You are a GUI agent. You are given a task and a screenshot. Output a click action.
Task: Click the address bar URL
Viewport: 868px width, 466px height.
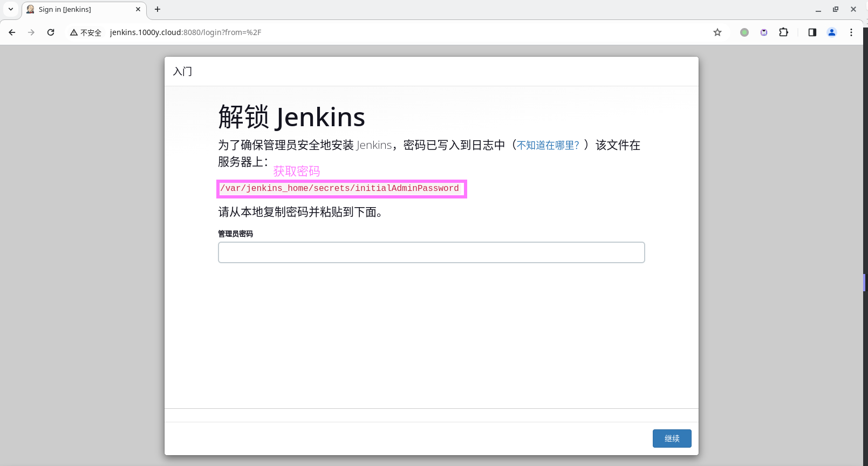pyautogui.click(x=186, y=32)
